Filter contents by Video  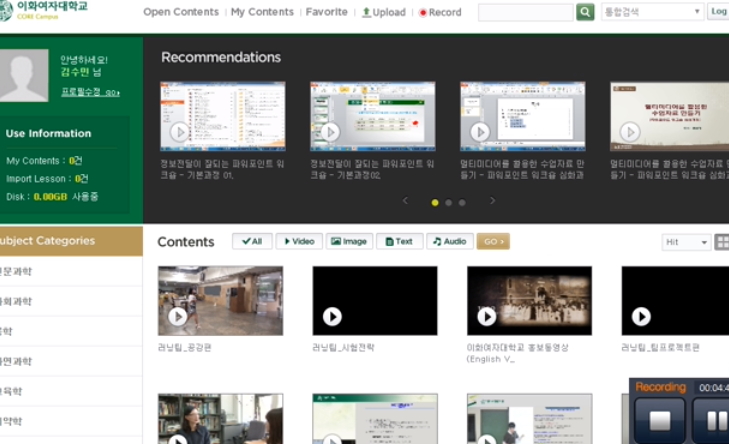pos(298,241)
